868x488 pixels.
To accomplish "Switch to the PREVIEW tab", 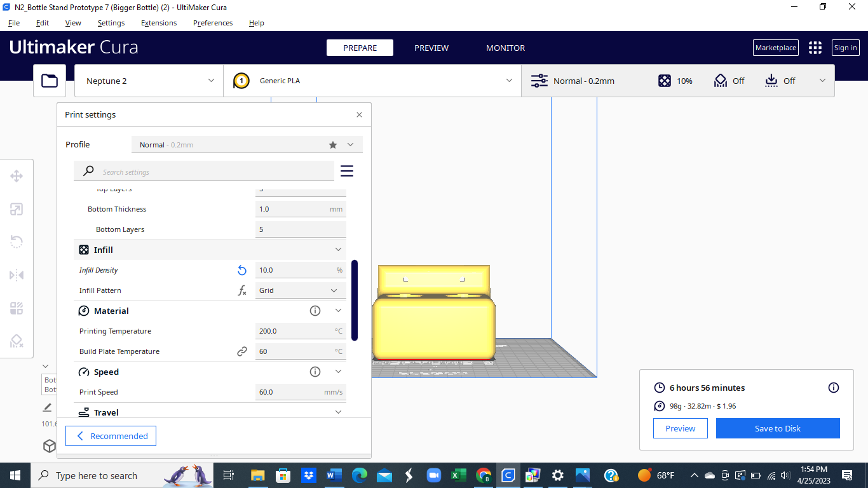I will click(x=431, y=47).
